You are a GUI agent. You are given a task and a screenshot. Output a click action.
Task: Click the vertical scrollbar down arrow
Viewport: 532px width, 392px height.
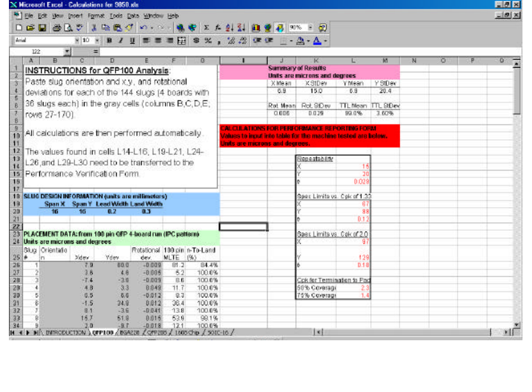517,325
